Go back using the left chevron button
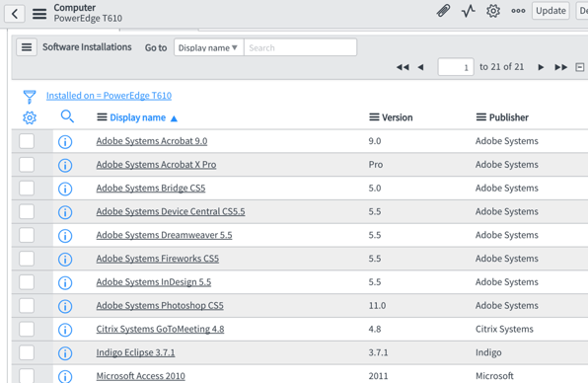This screenshot has width=588, height=383. [x=15, y=14]
